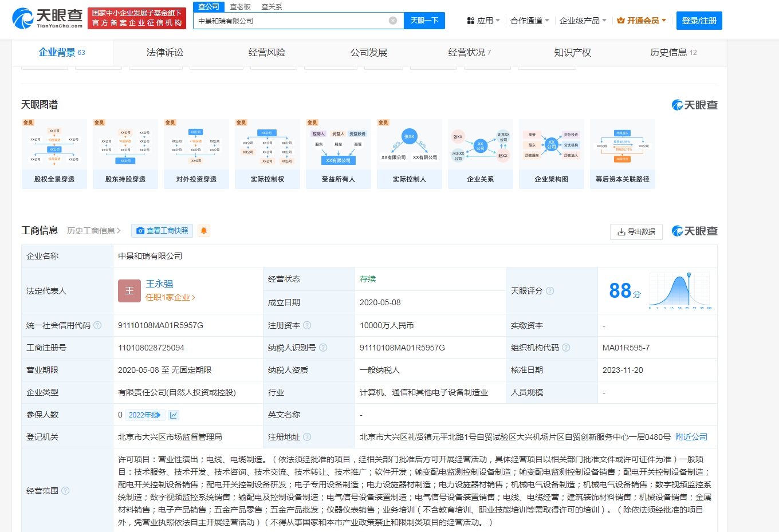779x532 pixels.
Task: Open the 知识产权 tab
Action: (573, 53)
